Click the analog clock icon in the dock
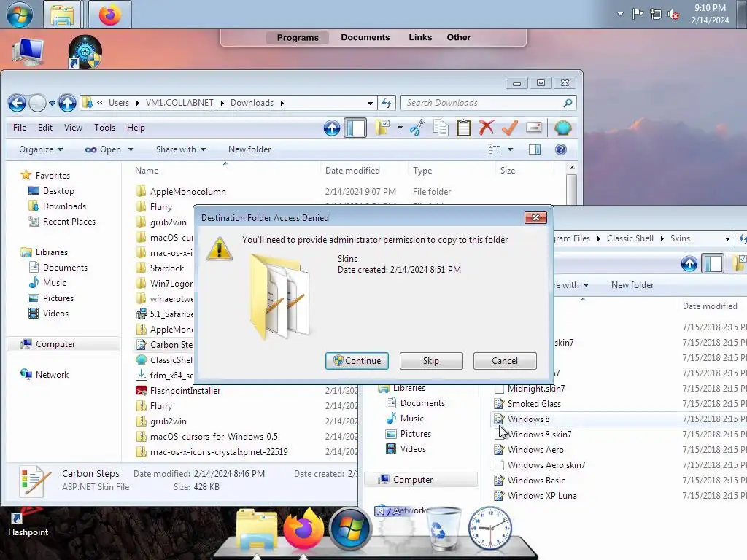The image size is (747, 560). (x=489, y=529)
